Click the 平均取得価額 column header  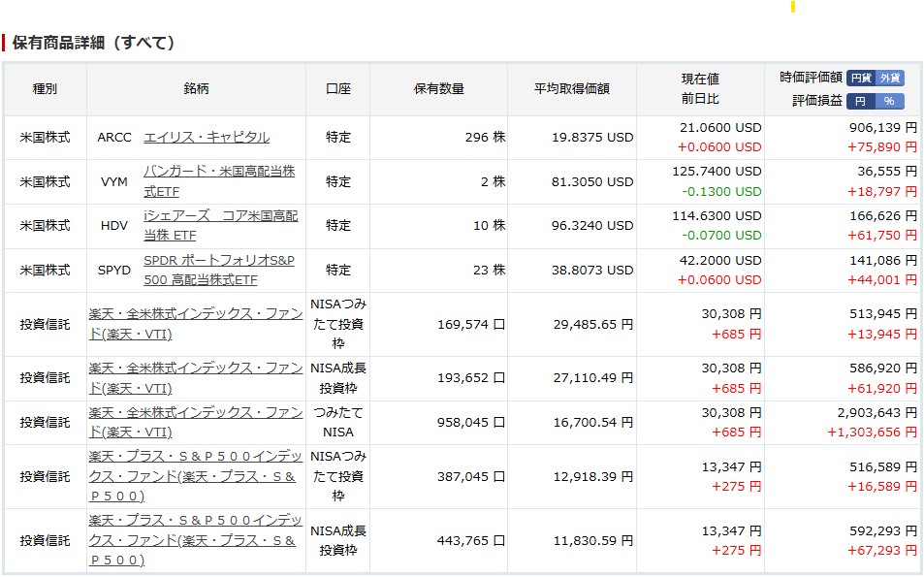[x=572, y=89]
